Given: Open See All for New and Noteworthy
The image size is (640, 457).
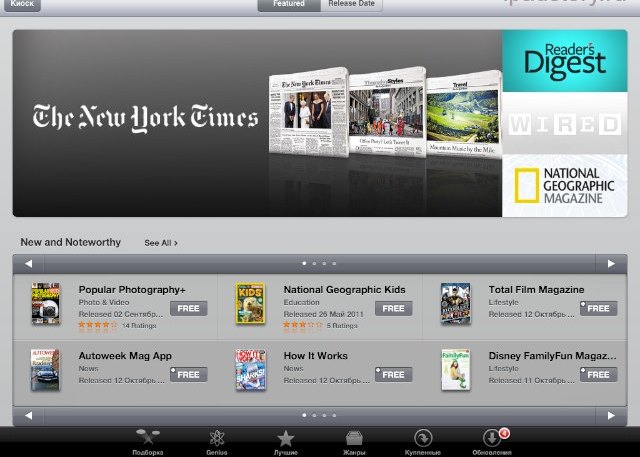Looking at the screenshot, I should 161,243.
